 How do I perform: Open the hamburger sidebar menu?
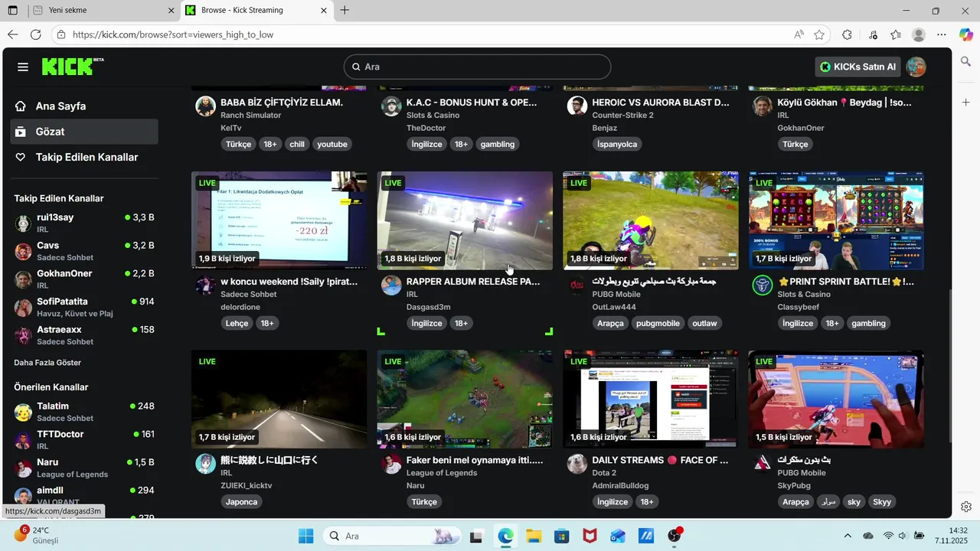(x=23, y=67)
